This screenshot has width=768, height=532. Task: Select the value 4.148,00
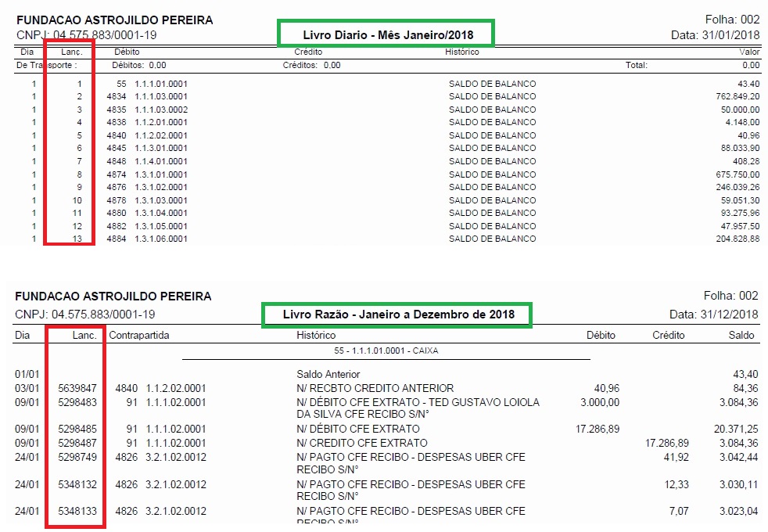[x=742, y=123]
